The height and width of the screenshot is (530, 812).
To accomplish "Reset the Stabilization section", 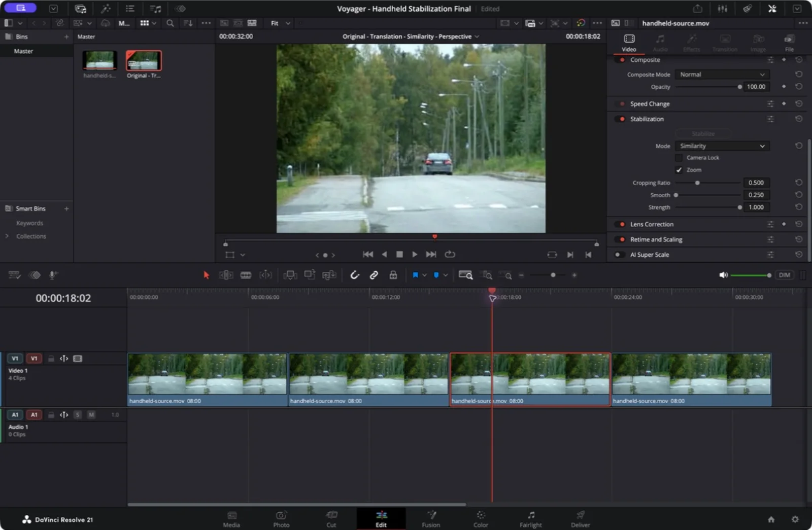I will [x=799, y=119].
